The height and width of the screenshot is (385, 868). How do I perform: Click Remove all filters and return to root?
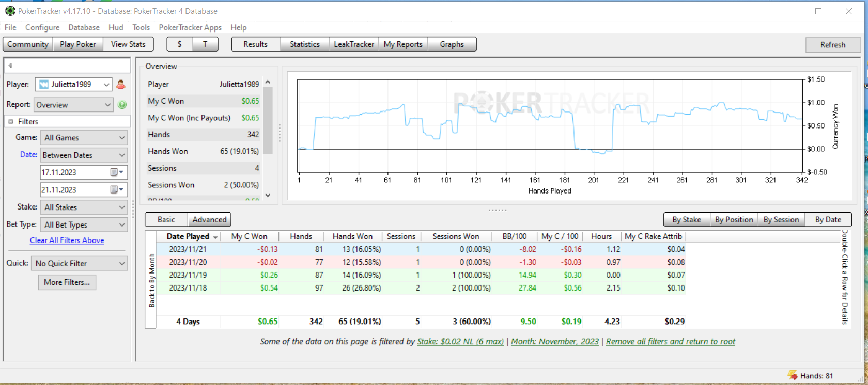click(671, 342)
